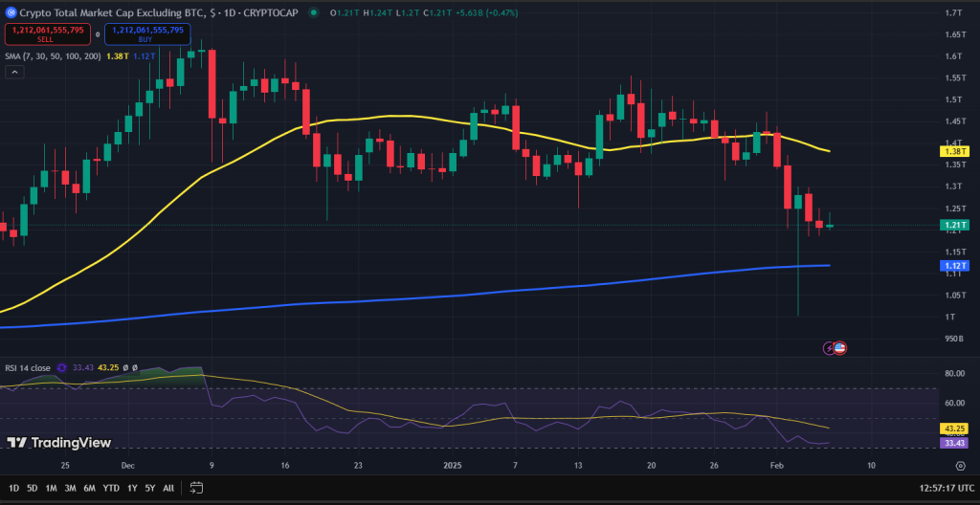Click the purple lightning event marker
The width and height of the screenshot is (980, 505).
(x=830, y=348)
